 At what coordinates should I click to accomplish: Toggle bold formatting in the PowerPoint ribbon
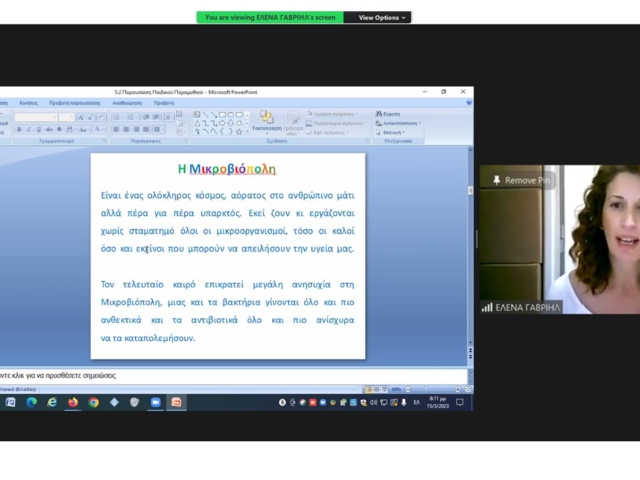[19, 129]
